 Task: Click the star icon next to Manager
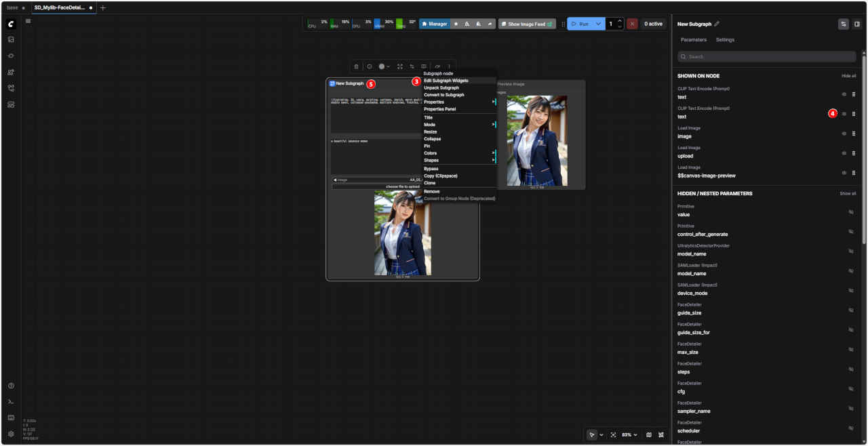pyautogui.click(x=456, y=24)
